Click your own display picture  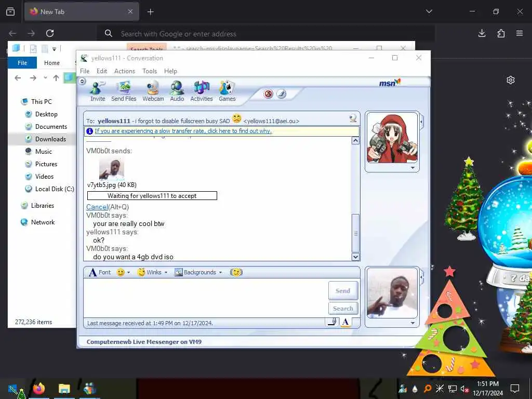(x=392, y=293)
